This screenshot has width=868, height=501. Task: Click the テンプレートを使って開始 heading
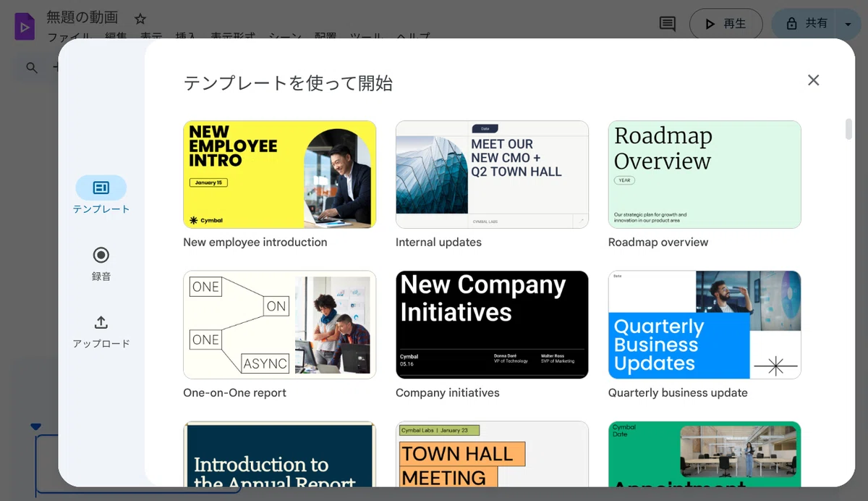288,83
